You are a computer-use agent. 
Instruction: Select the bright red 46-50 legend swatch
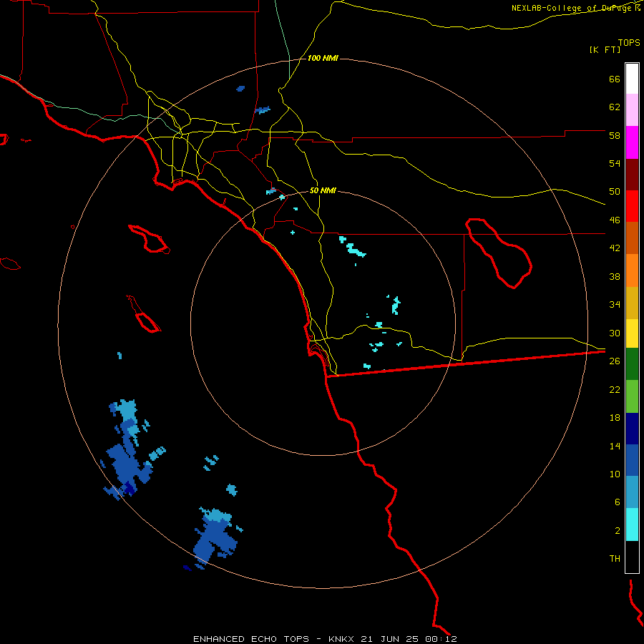(x=632, y=206)
